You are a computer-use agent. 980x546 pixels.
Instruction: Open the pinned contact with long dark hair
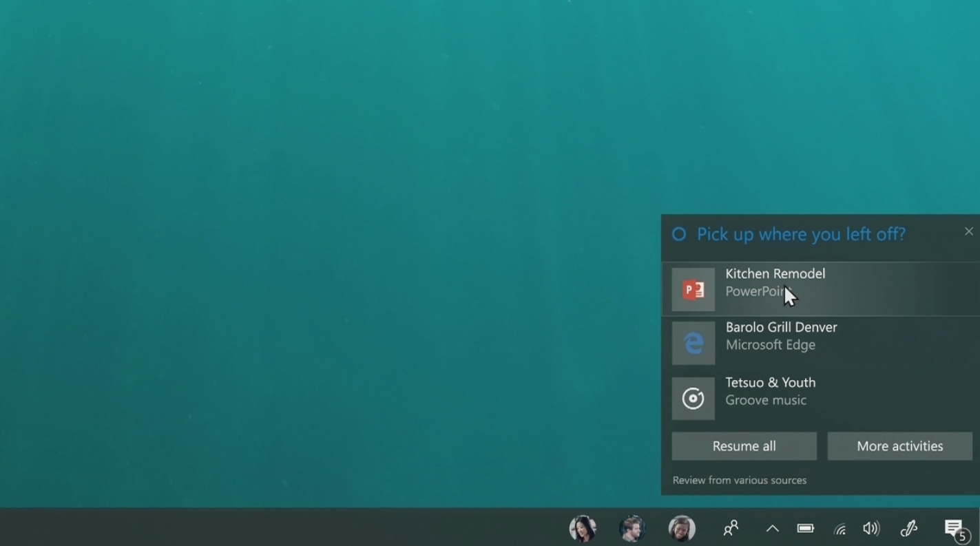583,528
